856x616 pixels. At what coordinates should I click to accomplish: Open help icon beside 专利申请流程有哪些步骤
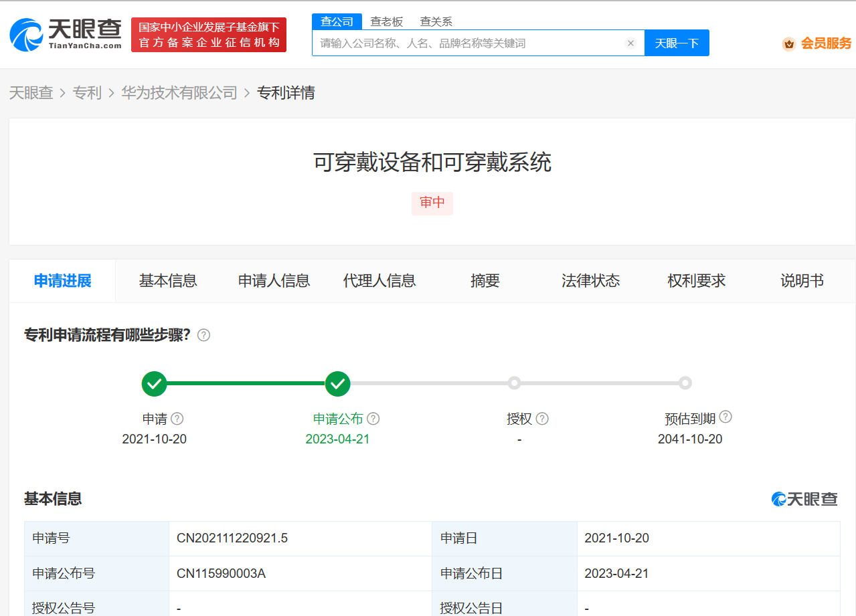coord(204,335)
